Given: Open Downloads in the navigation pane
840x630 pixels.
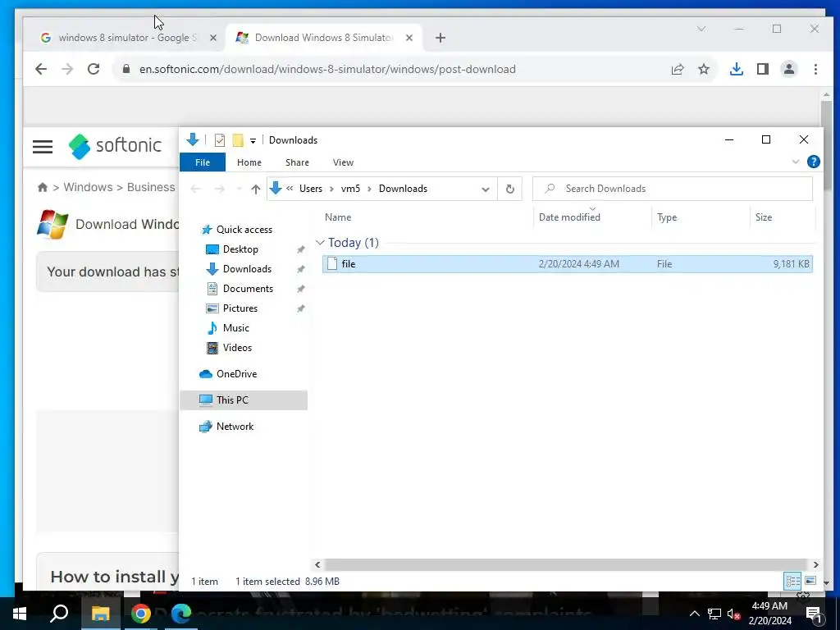Looking at the screenshot, I should pos(247,269).
